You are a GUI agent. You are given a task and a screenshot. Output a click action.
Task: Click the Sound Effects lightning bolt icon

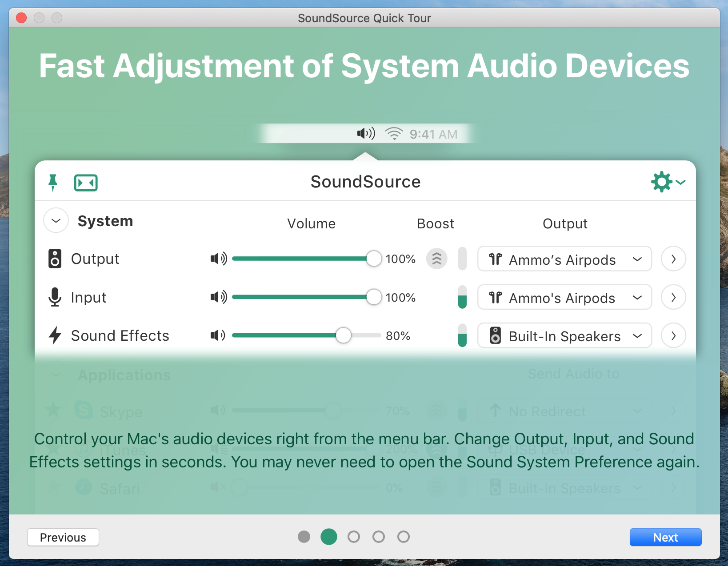click(55, 335)
